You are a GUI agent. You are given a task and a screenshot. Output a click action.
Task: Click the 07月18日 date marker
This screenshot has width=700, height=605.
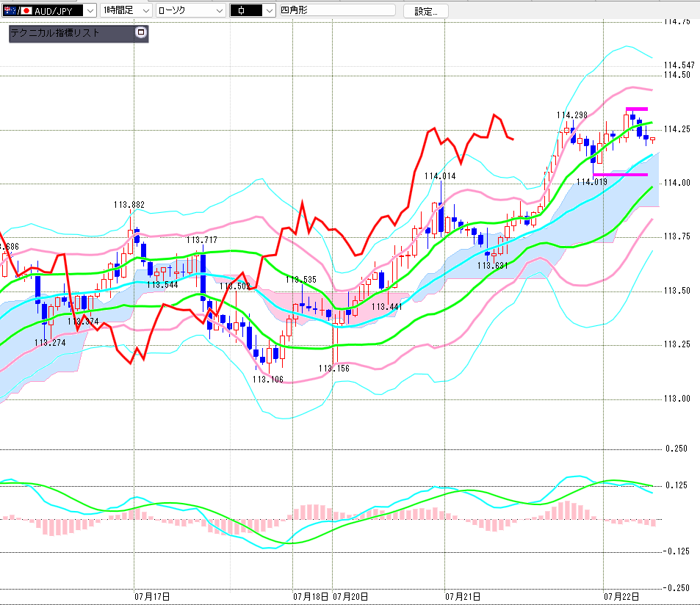pyautogui.click(x=311, y=596)
